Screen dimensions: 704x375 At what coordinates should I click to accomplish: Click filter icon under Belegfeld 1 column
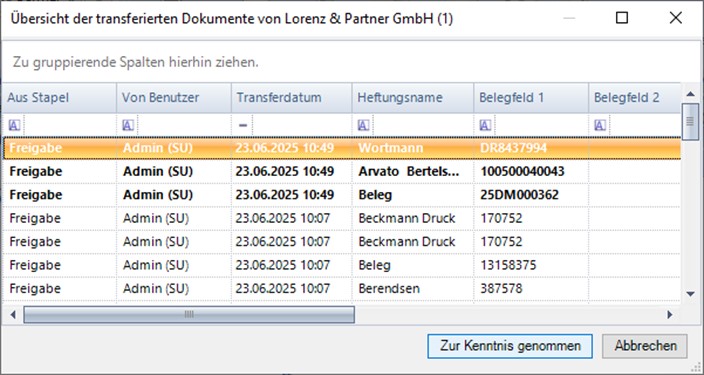coord(485,125)
